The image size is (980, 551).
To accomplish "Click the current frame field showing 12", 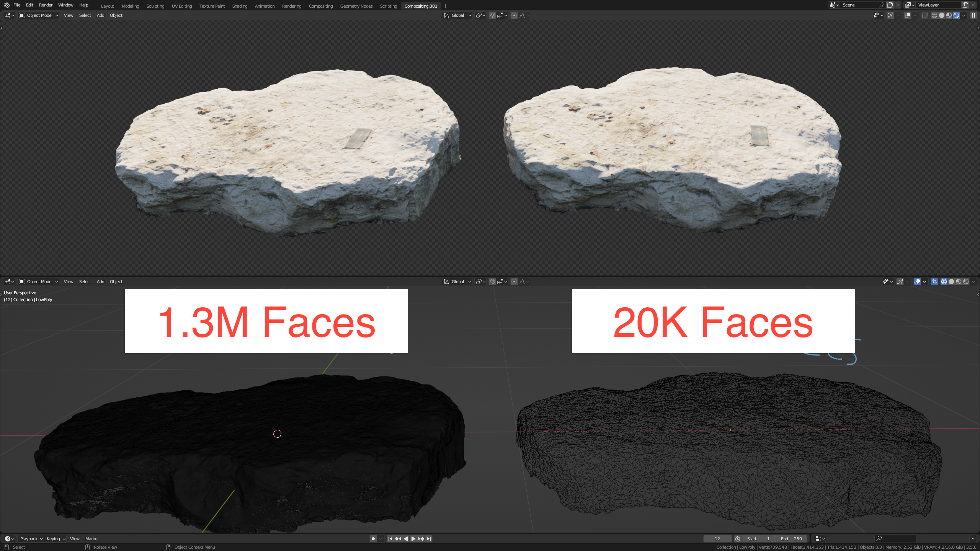I will [x=717, y=539].
